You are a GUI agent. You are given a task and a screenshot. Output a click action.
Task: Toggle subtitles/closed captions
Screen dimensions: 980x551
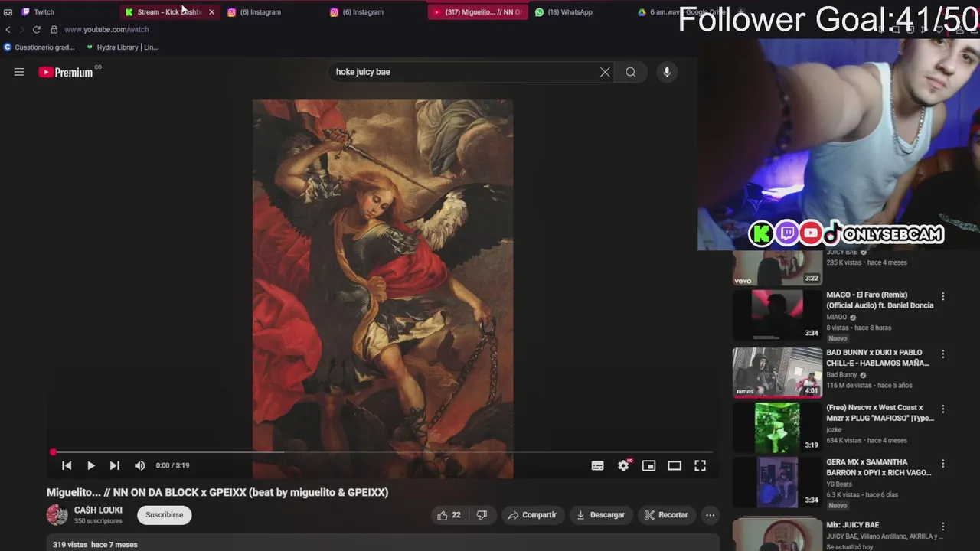point(598,465)
